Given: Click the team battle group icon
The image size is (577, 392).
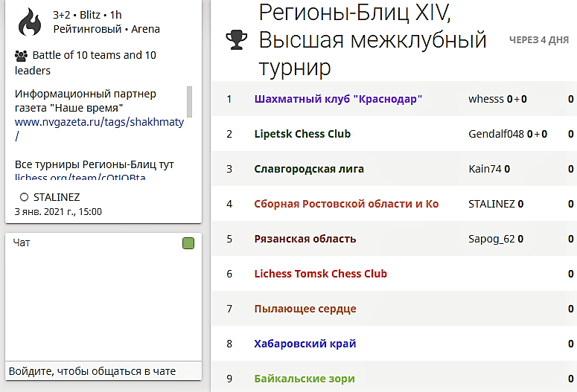Looking at the screenshot, I should [21, 56].
